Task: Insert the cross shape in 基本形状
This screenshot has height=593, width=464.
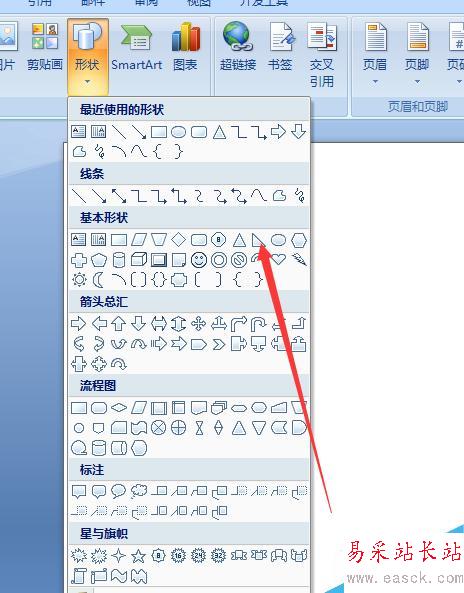Action: pyautogui.click(x=79, y=260)
